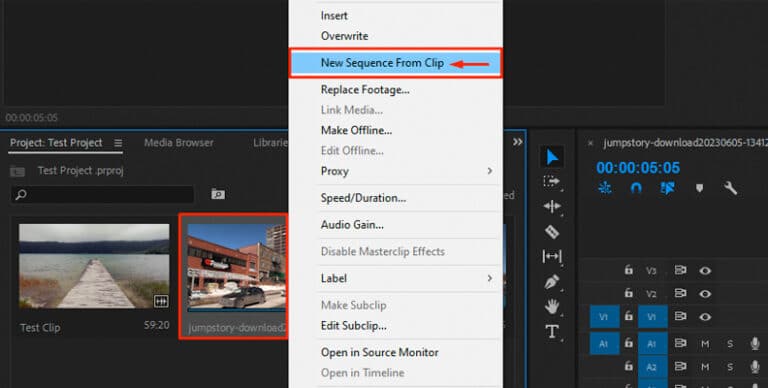The height and width of the screenshot is (388, 768).
Task: Select the Pen tool
Action: 552,282
